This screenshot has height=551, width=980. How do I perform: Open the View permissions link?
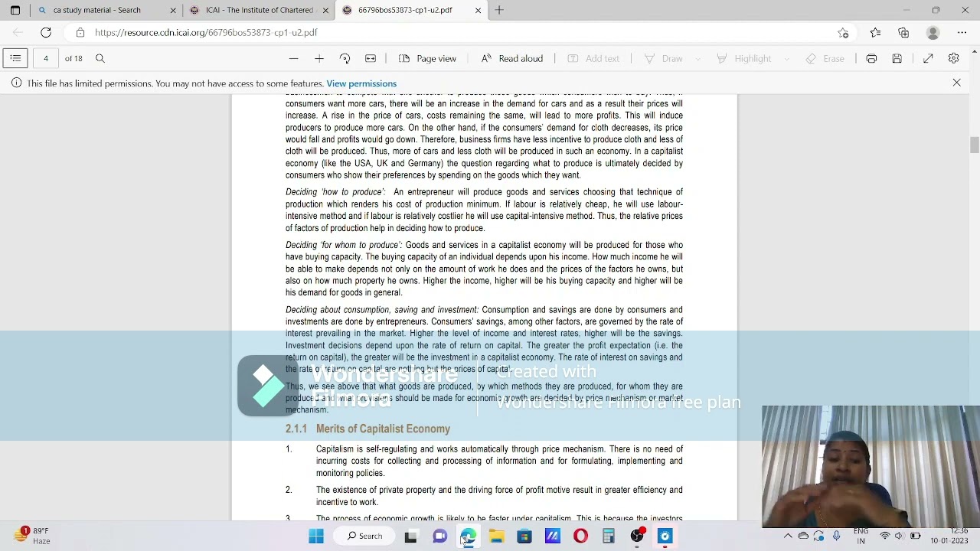[361, 83]
